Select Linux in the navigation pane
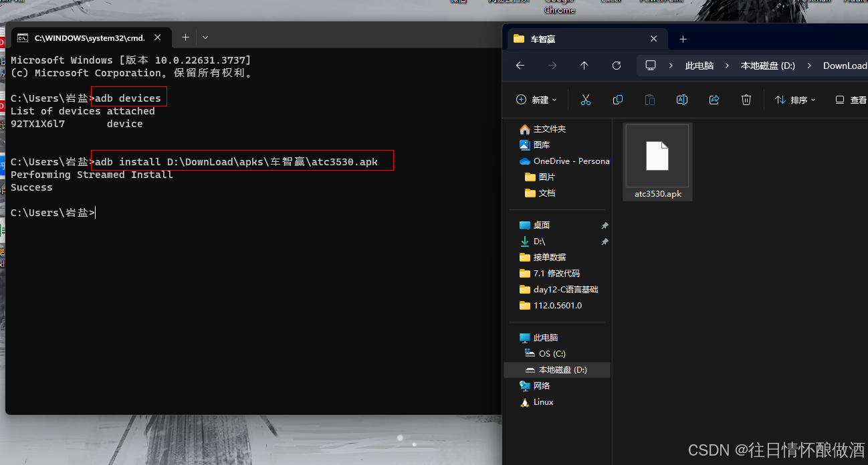868x465 pixels. [x=536, y=401]
